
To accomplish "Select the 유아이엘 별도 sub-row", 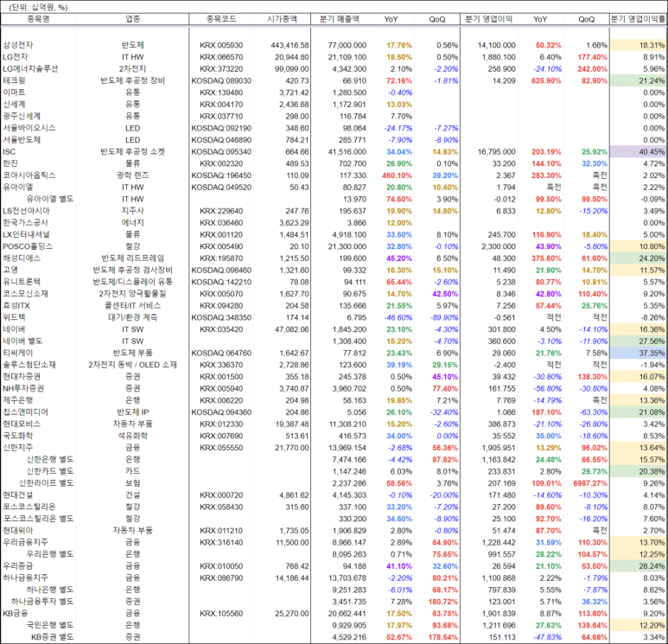I will (50, 199).
